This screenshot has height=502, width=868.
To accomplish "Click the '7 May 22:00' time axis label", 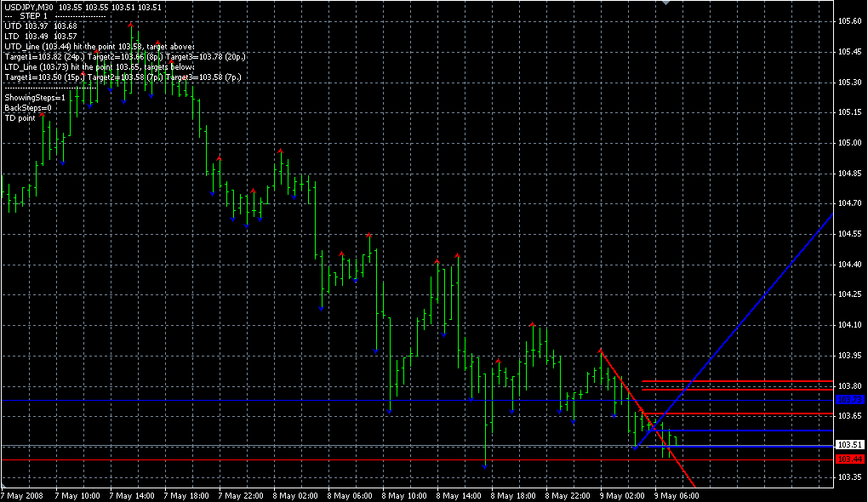I will tap(240, 495).
